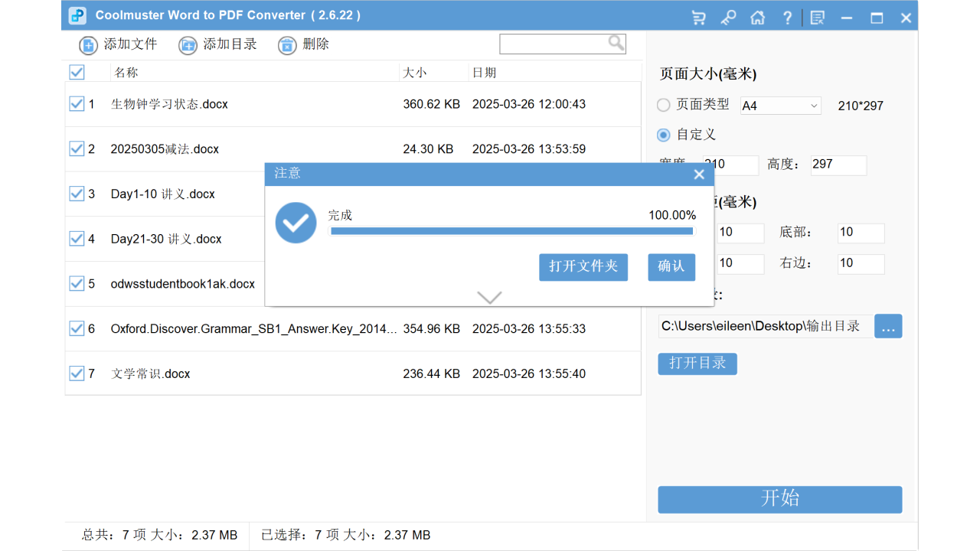Click the 大小 column header
This screenshot has height=551, width=980.
click(413, 72)
